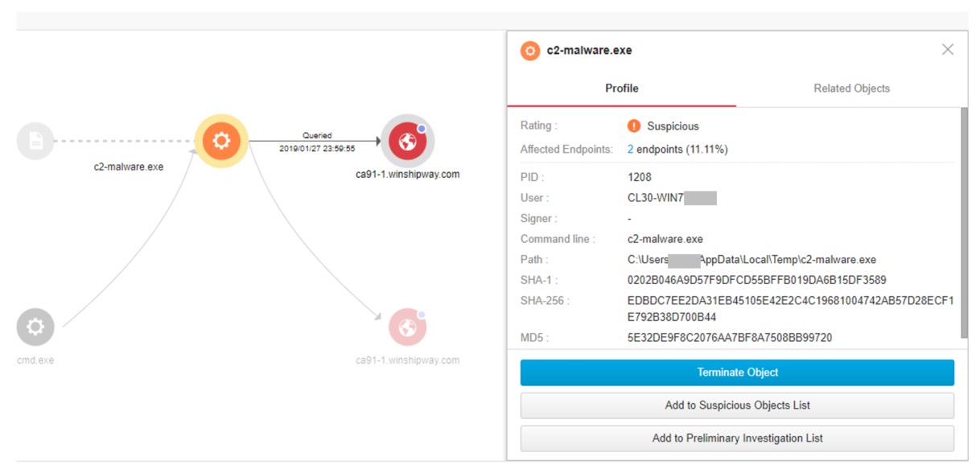Click the SHA-1 hash value
The width and height of the screenshot is (980, 469).
pos(756,281)
